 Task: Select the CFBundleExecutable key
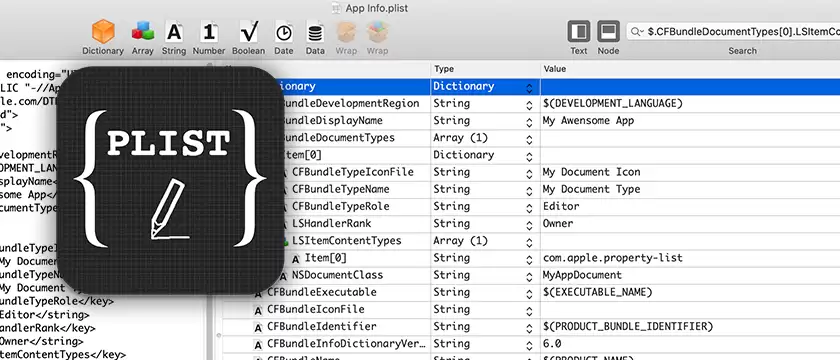[321, 292]
